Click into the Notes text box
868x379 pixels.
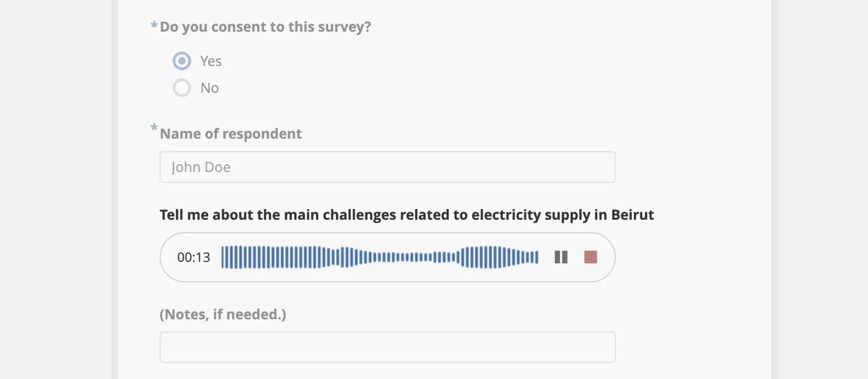(387, 347)
